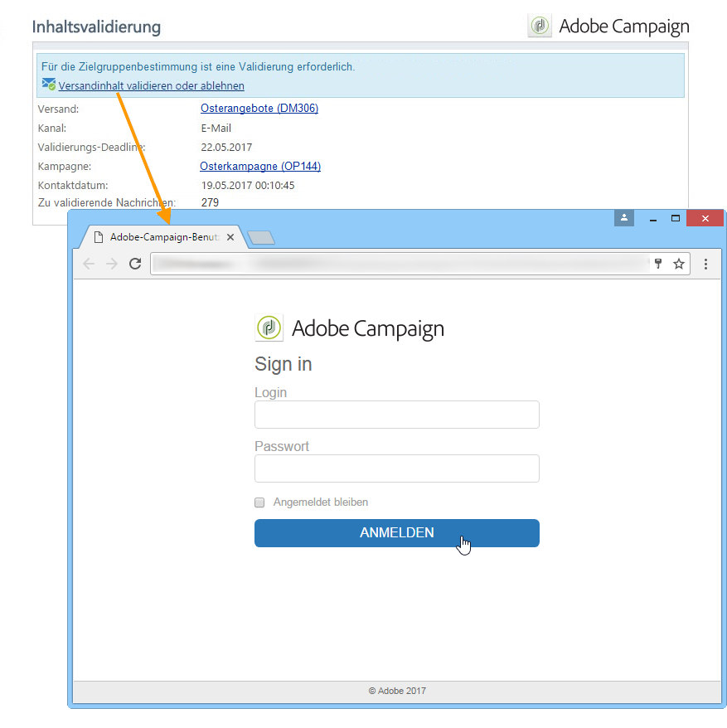Viewport: 727px width, 728px height.
Task: Maximize the browser window
Action: coord(676,218)
